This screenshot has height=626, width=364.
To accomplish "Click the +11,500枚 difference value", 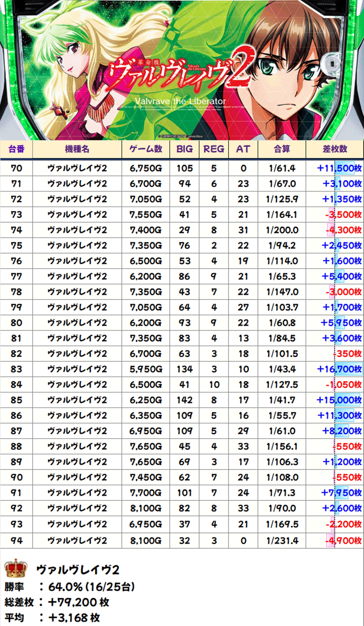I will click(339, 168).
